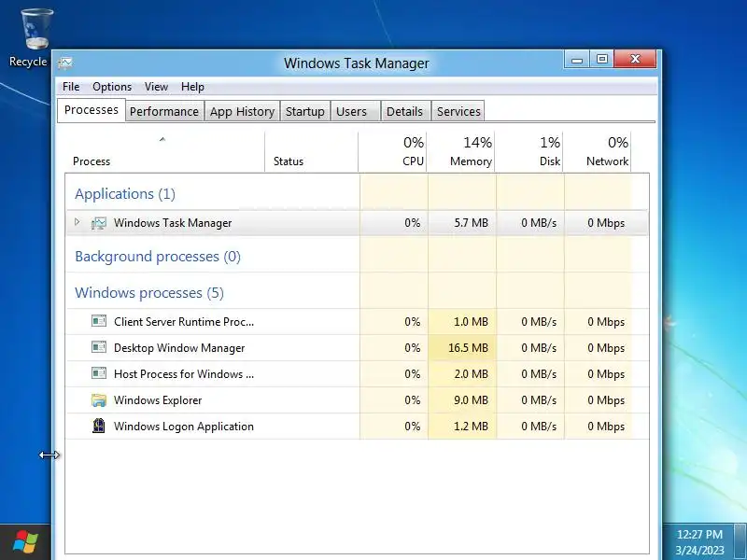Click the Desktop Window Manager icon

click(99, 347)
